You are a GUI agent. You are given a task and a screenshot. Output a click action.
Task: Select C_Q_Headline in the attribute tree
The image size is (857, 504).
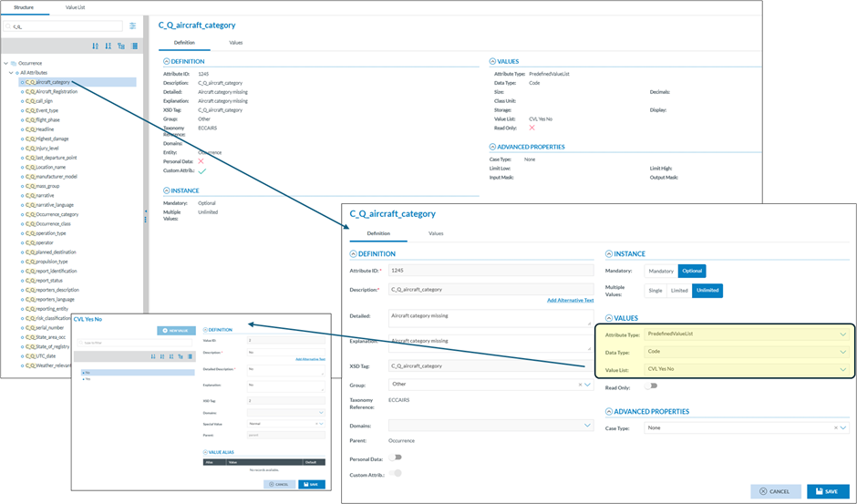click(40, 129)
